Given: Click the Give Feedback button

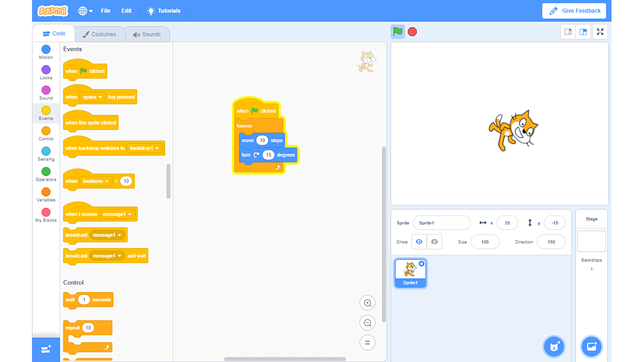Looking at the screenshot, I should point(574,11).
